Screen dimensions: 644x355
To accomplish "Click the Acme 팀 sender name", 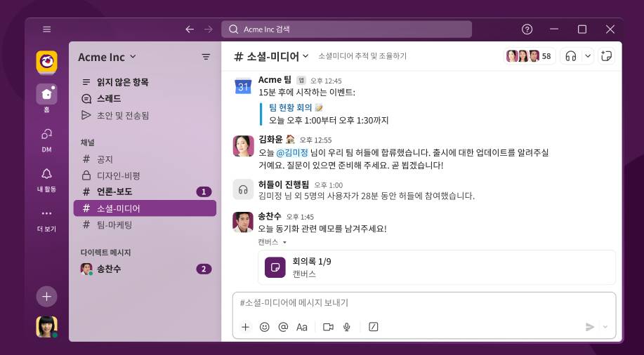I will point(275,80).
